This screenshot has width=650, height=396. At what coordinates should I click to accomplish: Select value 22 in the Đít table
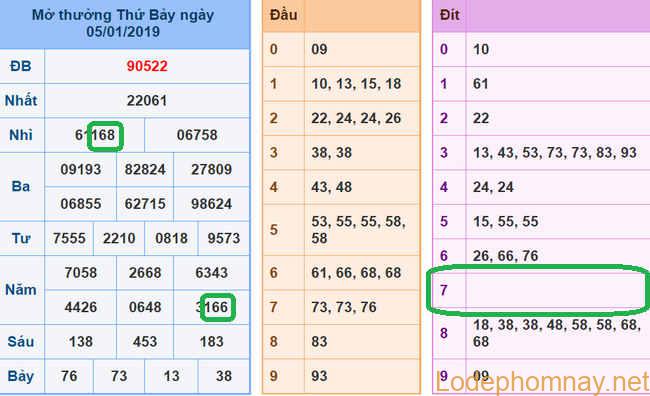tap(481, 118)
